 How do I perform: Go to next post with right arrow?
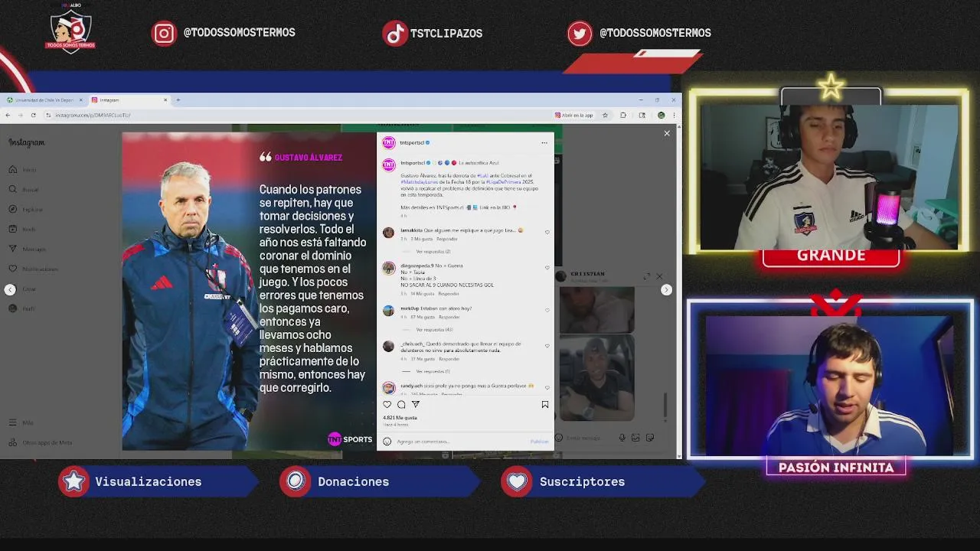click(x=666, y=289)
